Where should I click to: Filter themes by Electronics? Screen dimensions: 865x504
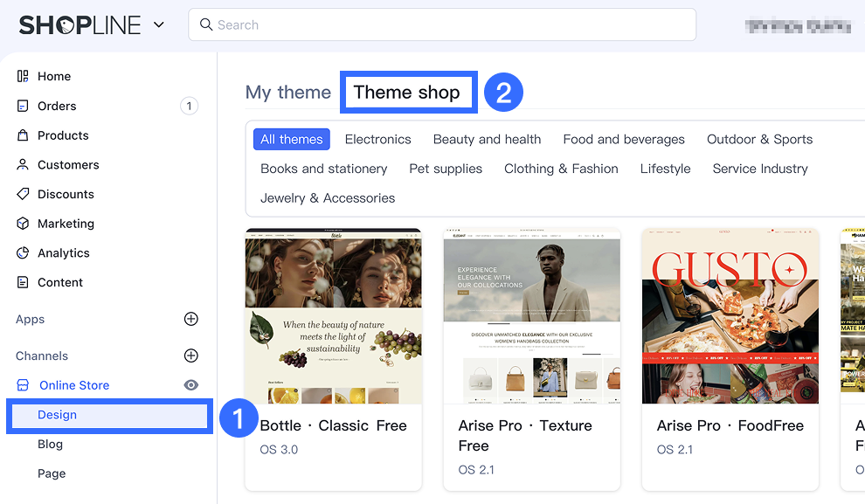[x=377, y=140]
